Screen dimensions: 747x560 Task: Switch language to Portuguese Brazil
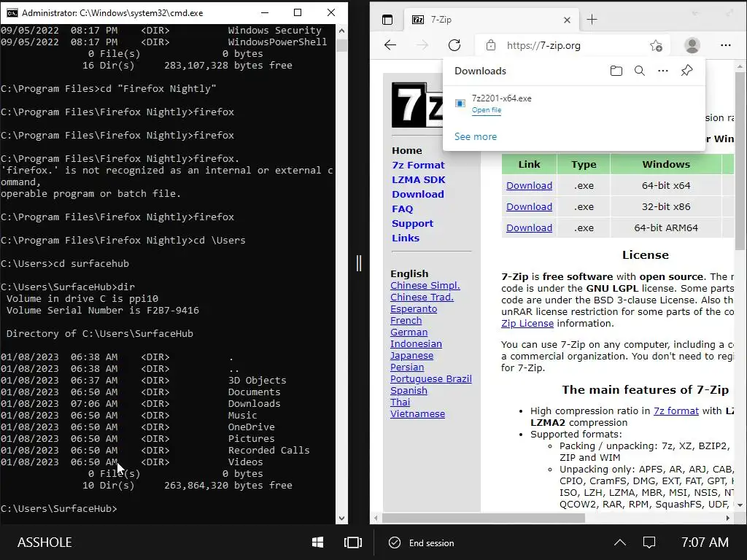click(430, 379)
